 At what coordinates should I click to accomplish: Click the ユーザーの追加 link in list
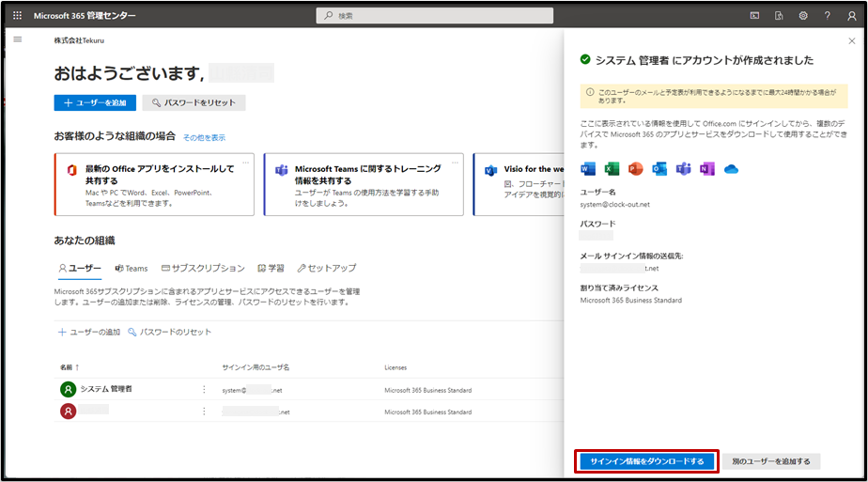coord(89,332)
